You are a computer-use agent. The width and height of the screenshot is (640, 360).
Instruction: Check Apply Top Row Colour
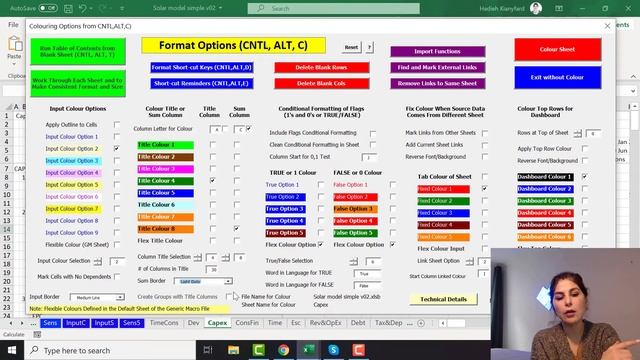click(585, 149)
